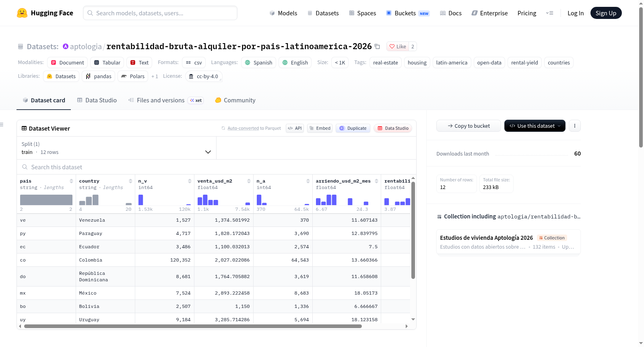644x347 pixels.
Task: Open the Models menu item
Action: tap(283, 13)
